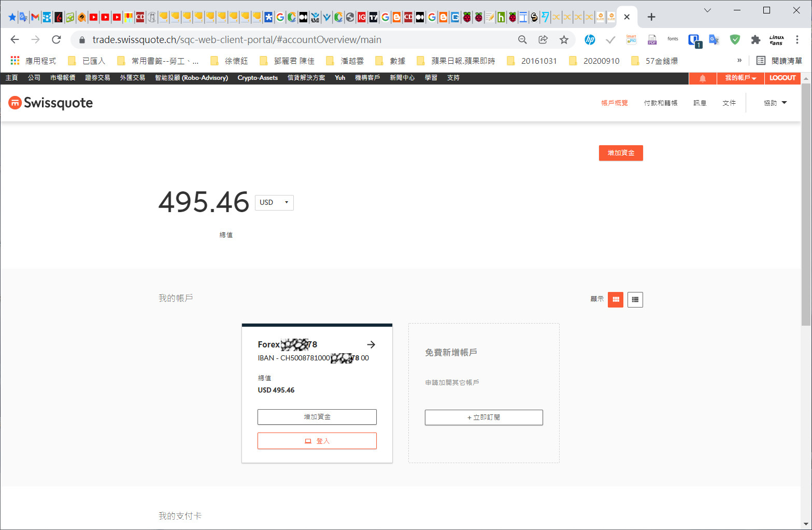The width and height of the screenshot is (812, 530).
Task: Click the + 立即訂閱 button
Action: pos(484,417)
